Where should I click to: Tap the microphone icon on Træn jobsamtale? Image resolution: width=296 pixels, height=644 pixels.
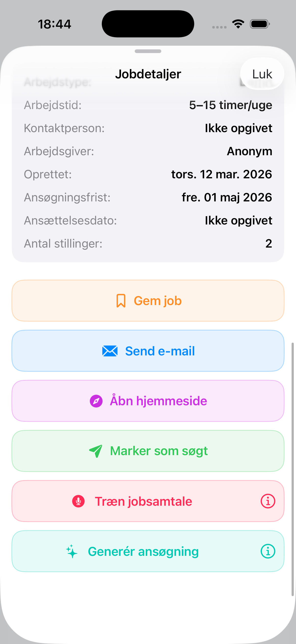[79, 501]
